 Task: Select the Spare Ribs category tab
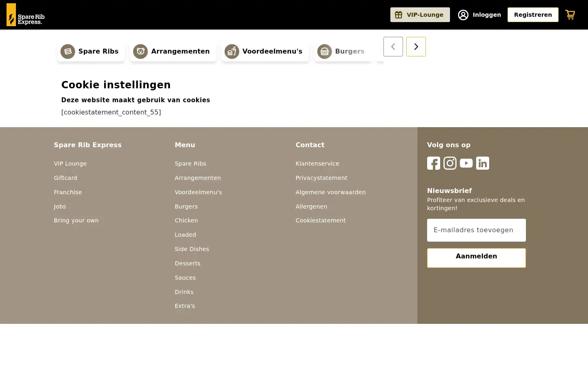coord(91,52)
